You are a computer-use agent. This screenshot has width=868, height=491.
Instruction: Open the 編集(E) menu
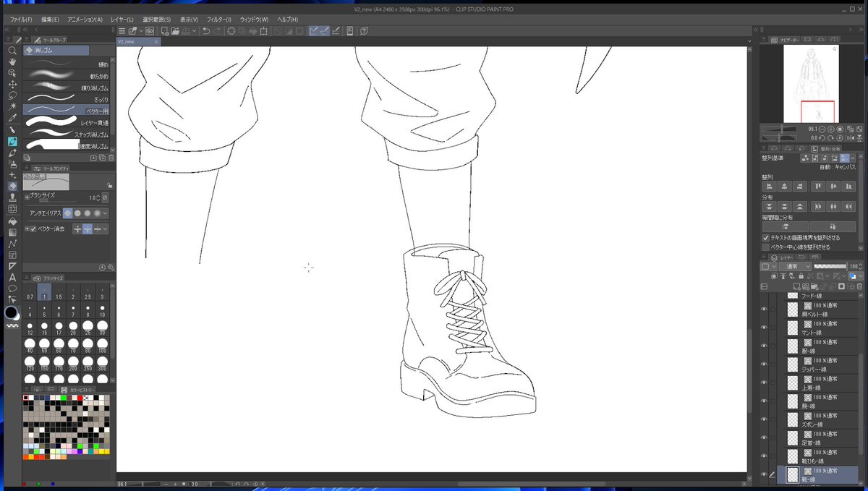[x=51, y=19]
